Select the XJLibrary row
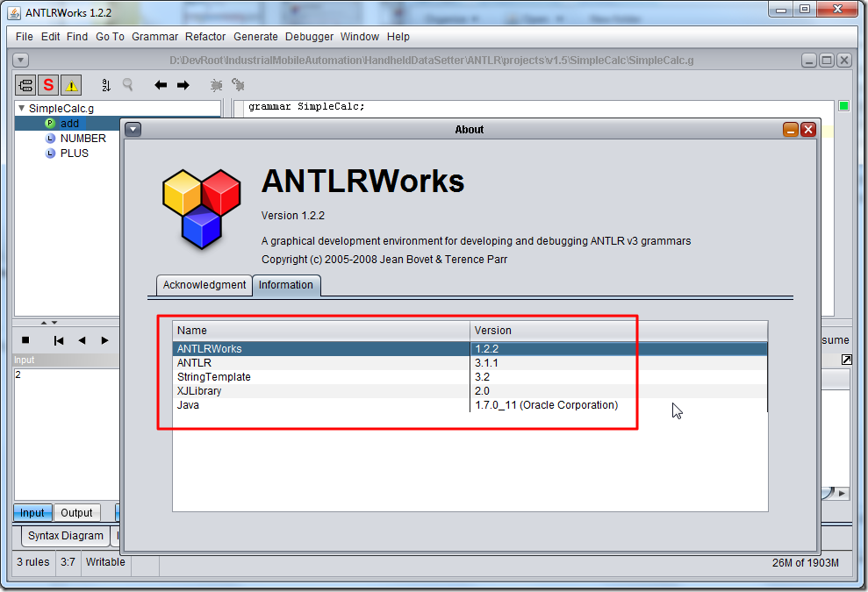 point(470,390)
